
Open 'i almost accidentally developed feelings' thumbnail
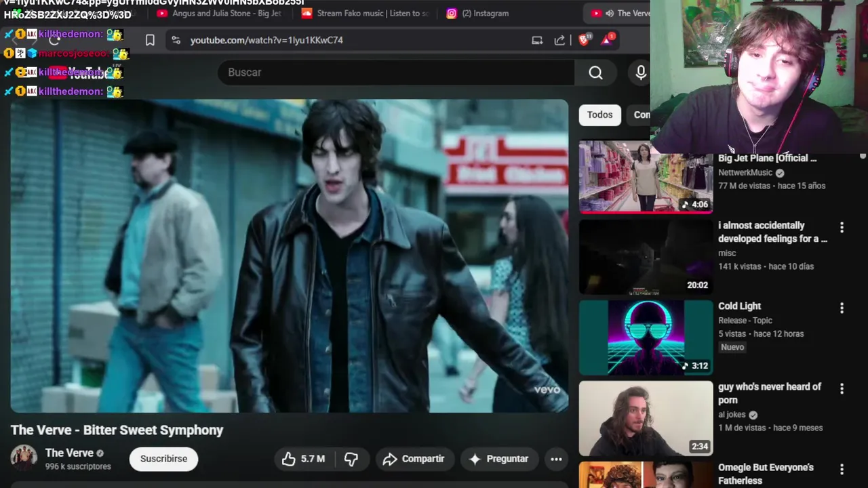pos(646,257)
